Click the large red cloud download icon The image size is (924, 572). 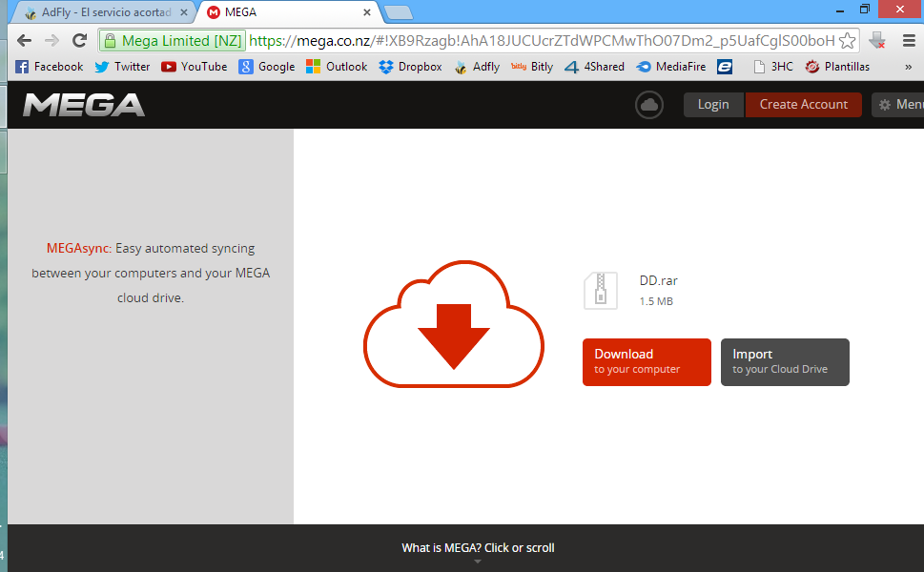pyautogui.click(x=454, y=323)
